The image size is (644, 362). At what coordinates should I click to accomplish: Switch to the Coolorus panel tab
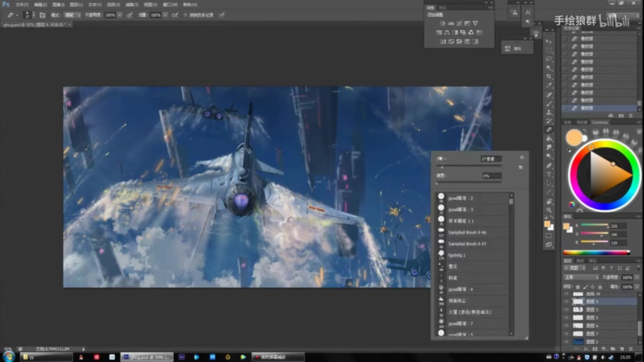pyautogui.click(x=600, y=122)
